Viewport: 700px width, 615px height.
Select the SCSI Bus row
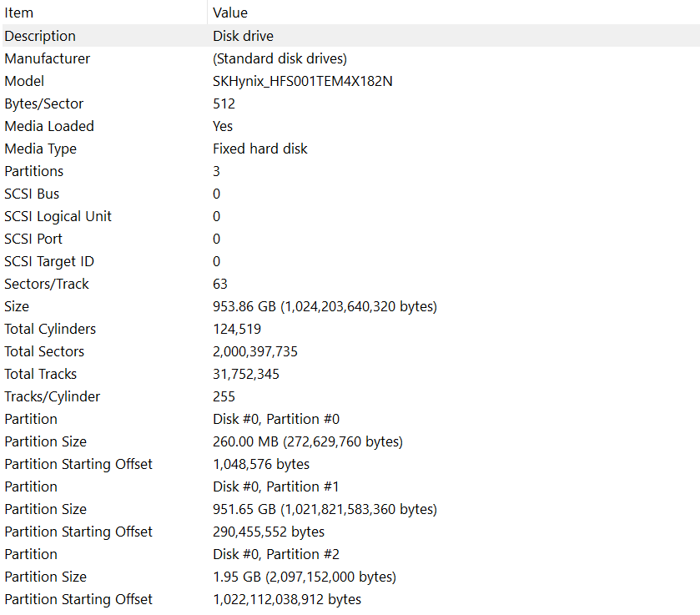tap(32, 194)
